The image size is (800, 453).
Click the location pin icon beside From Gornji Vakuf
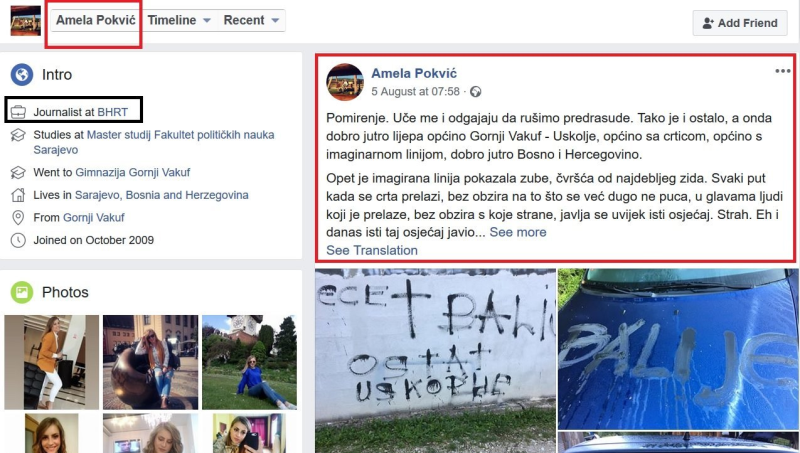18,218
